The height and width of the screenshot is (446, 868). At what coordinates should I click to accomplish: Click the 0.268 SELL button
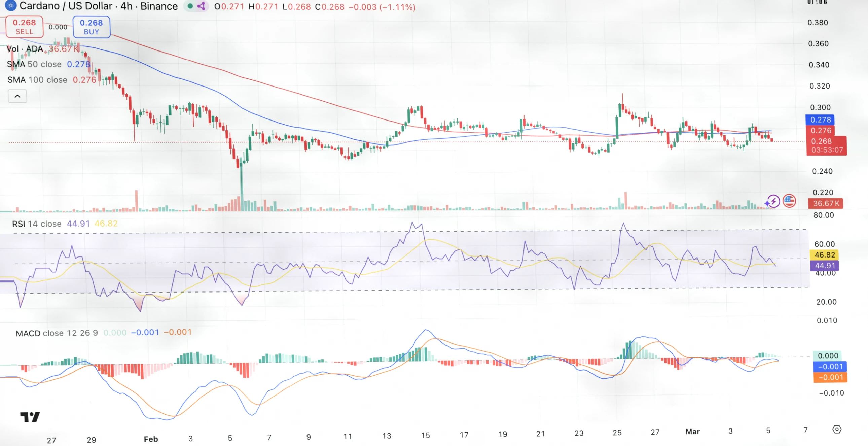[x=24, y=27]
